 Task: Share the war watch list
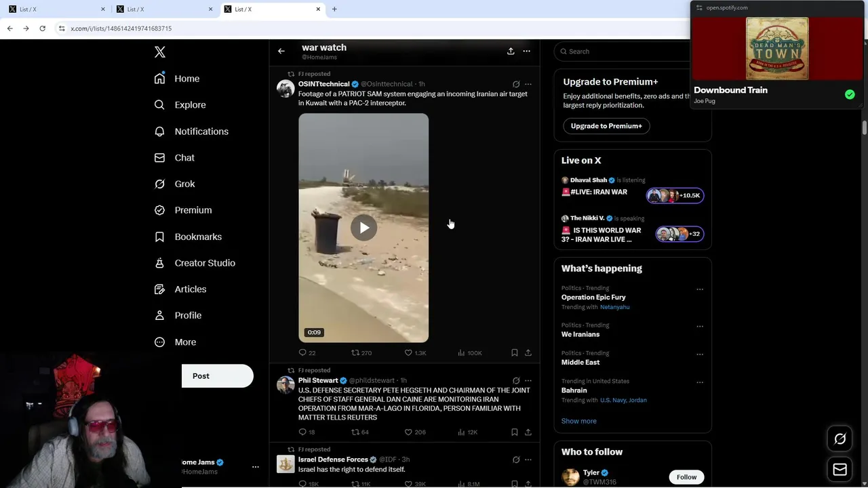point(511,51)
